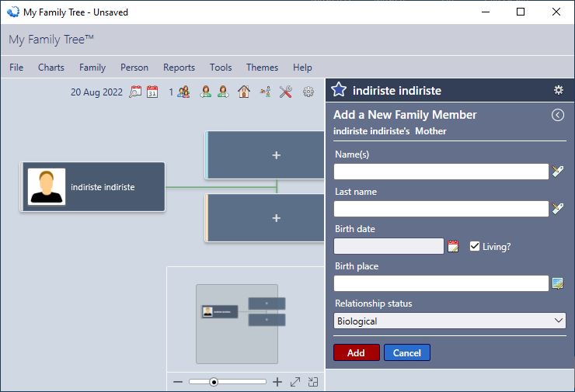Minimize the My Family Tree window
575x392 pixels.
[x=486, y=12]
